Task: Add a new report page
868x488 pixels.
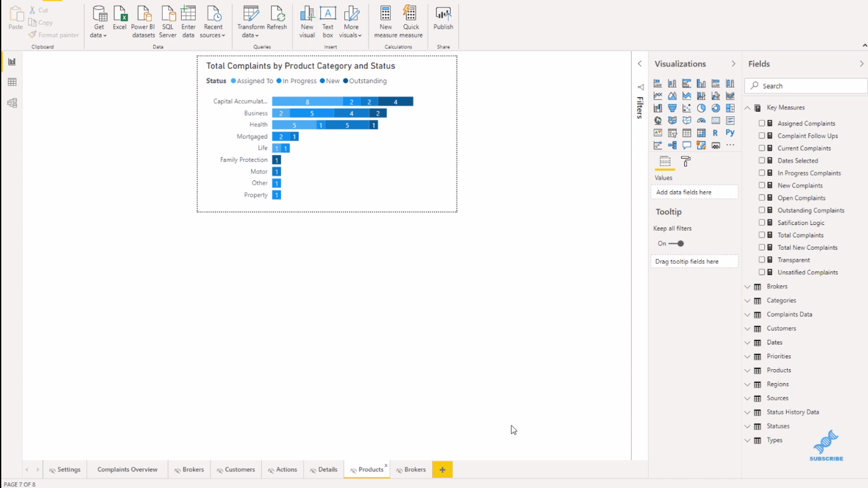Action: point(442,470)
